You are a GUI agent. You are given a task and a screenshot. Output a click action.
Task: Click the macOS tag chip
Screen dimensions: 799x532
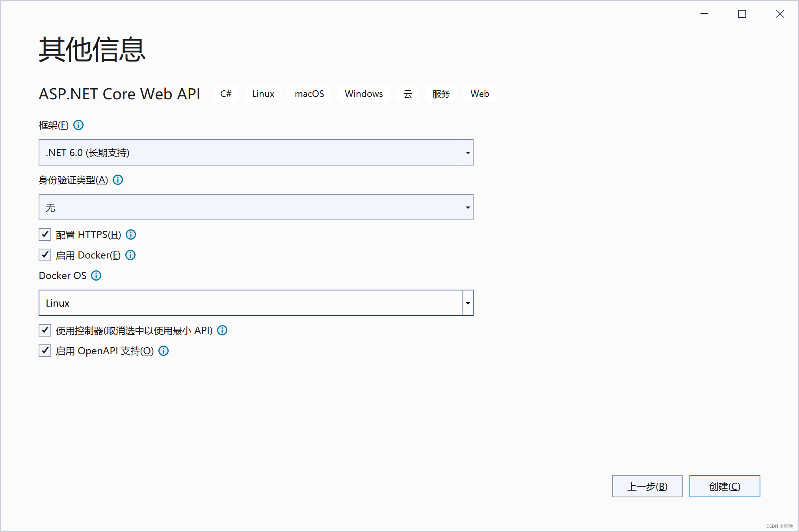pyautogui.click(x=309, y=94)
